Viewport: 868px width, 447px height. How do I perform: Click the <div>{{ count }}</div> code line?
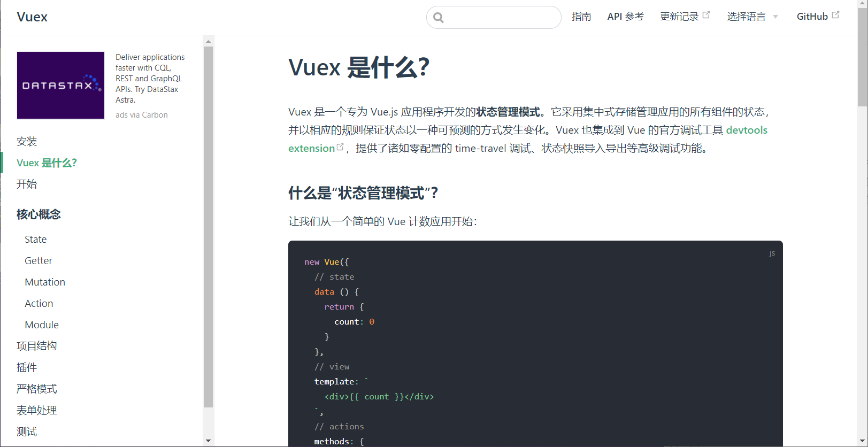coord(379,397)
